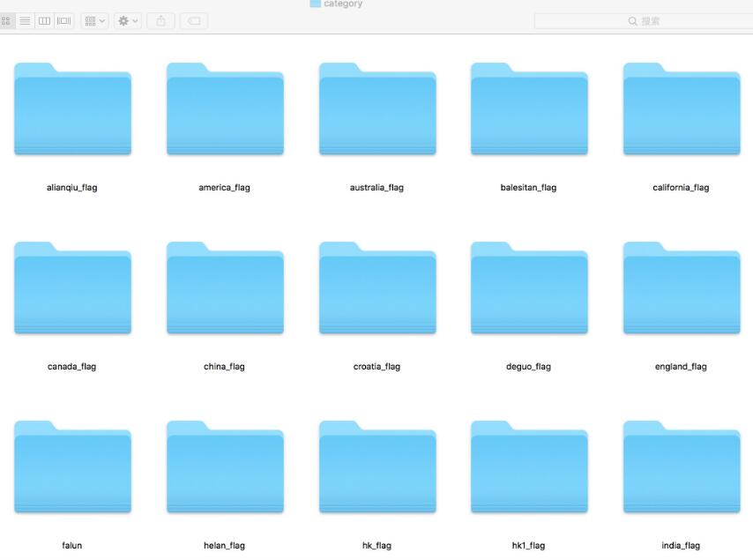
Task: Select the alianqiu_flag folder icon
Action: [72, 109]
